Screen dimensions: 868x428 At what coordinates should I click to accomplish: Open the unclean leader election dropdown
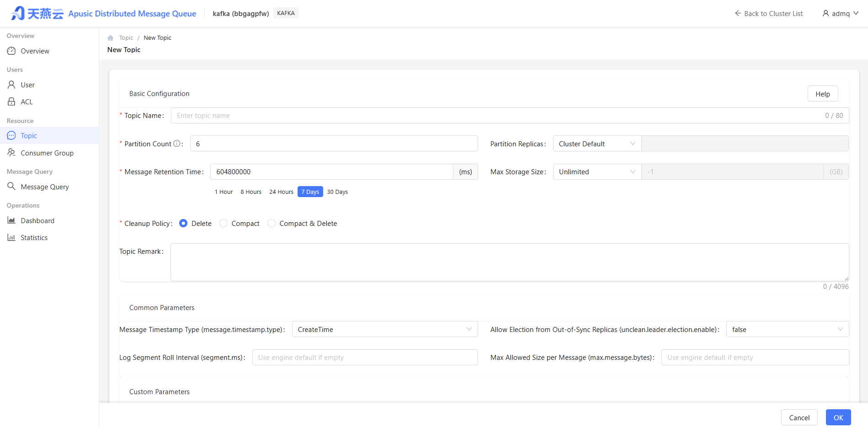tap(788, 329)
